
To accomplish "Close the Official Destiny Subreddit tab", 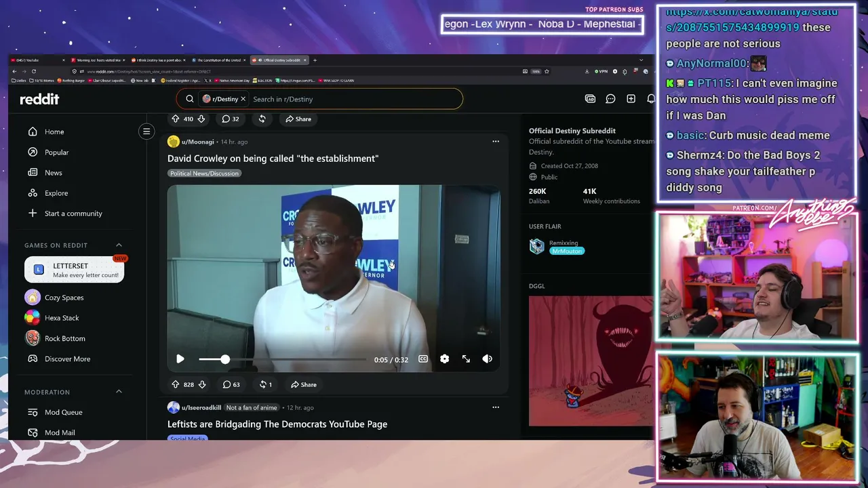I will point(305,60).
